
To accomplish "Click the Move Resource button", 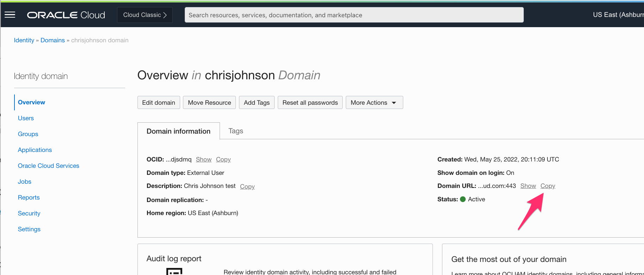I will 209,103.
